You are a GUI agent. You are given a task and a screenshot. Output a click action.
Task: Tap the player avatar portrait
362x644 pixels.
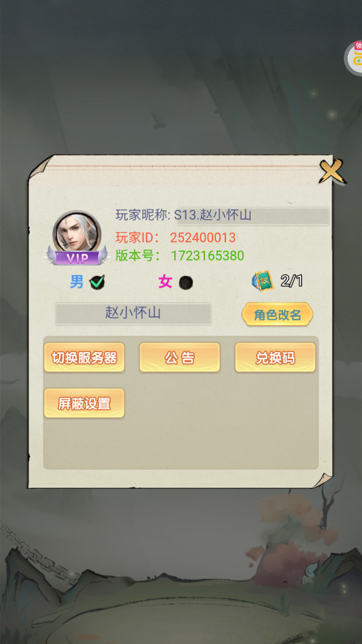click(76, 232)
